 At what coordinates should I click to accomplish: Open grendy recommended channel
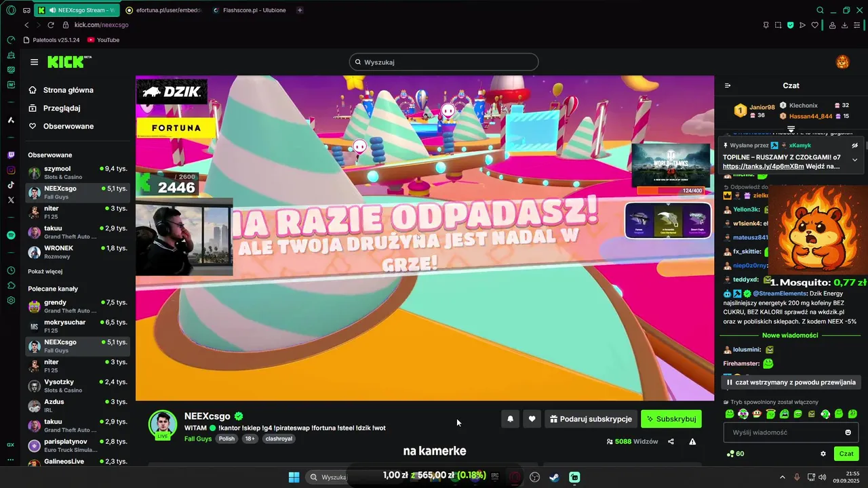coord(78,306)
